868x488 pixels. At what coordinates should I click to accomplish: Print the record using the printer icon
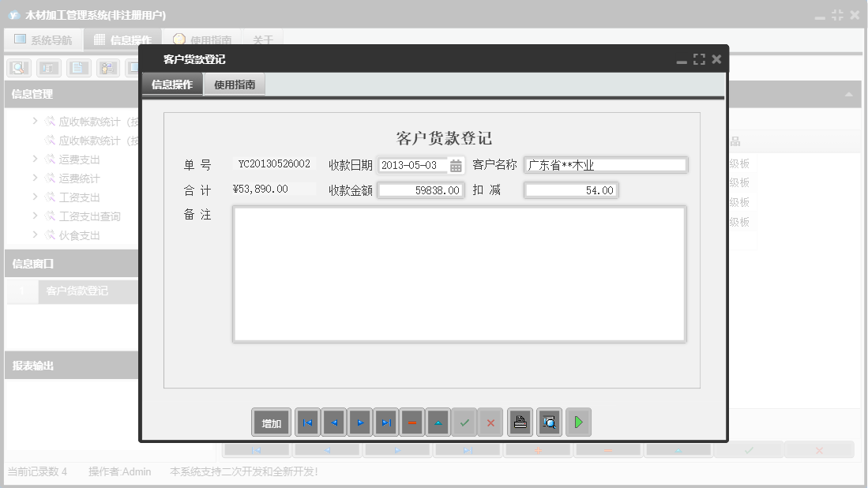[x=519, y=422]
